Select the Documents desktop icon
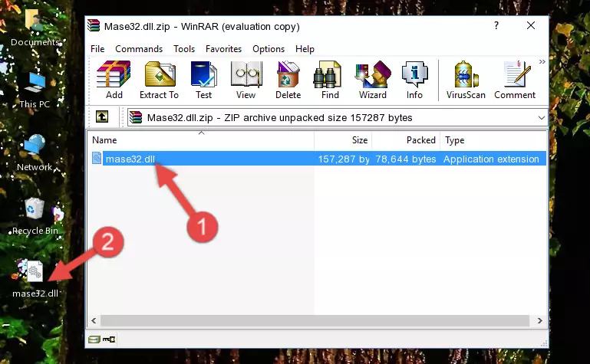 35,27
